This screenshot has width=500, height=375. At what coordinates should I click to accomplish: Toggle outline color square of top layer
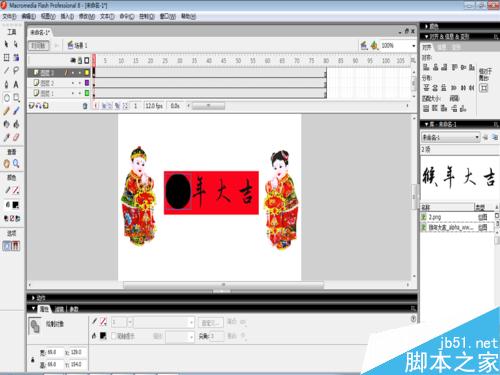pyautogui.click(x=87, y=72)
